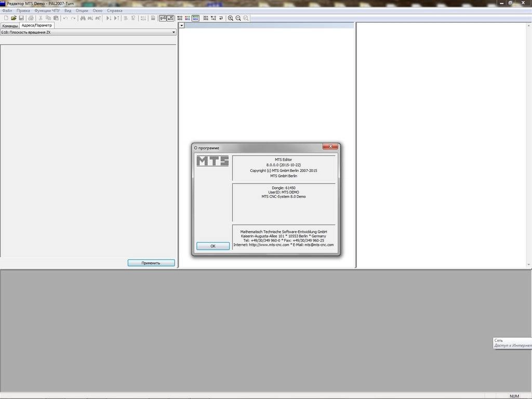
Task: Click the greyed document icon before g-G
Action: point(153,18)
